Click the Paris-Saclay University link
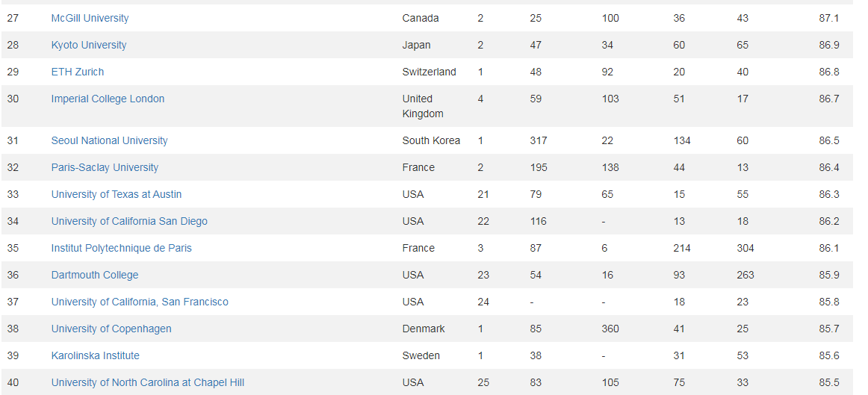868x395 pixels. 105,167
